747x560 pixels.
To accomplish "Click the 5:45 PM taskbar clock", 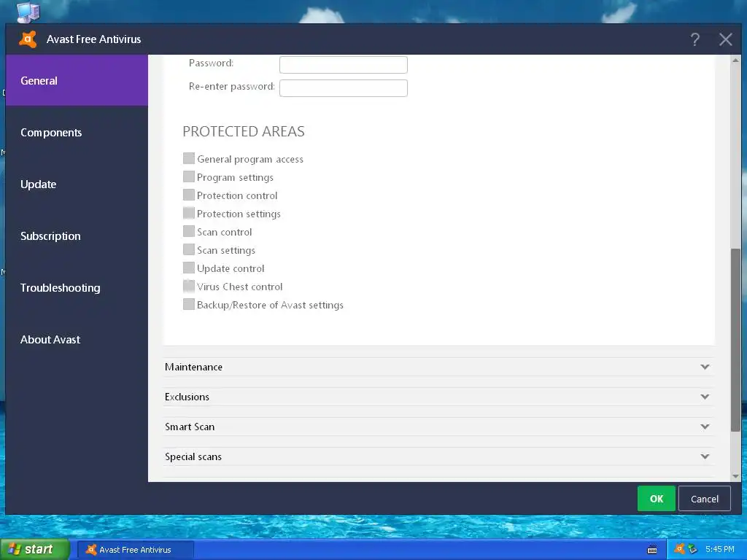I will pyautogui.click(x=720, y=550).
